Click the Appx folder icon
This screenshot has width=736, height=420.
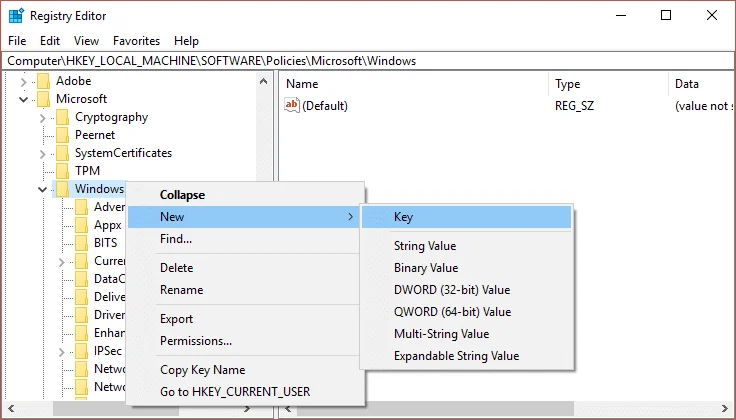[x=81, y=225]
